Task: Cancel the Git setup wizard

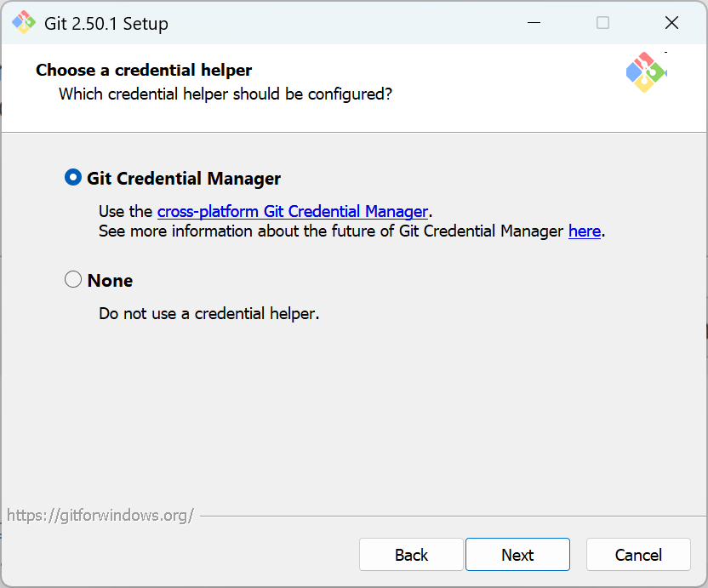Action: pyautogui.click(x=638, y=555)
